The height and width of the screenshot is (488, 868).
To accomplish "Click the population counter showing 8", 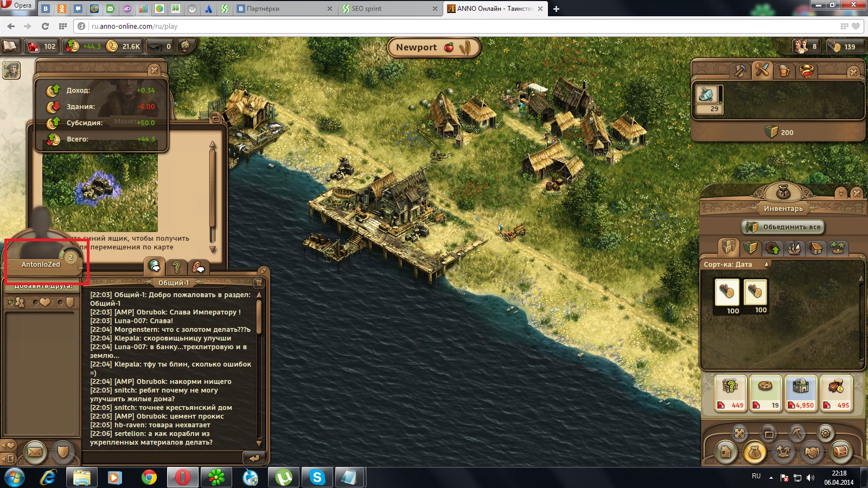I will (806, 47).
